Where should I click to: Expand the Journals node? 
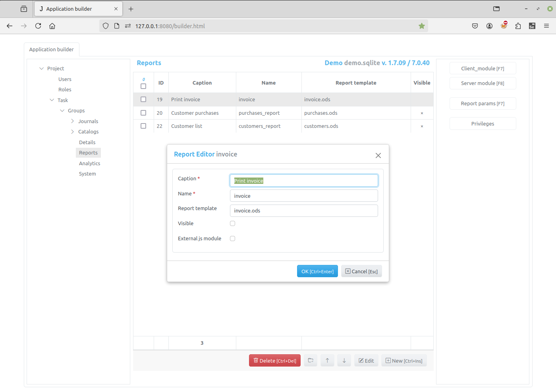(x=72, y=121)
